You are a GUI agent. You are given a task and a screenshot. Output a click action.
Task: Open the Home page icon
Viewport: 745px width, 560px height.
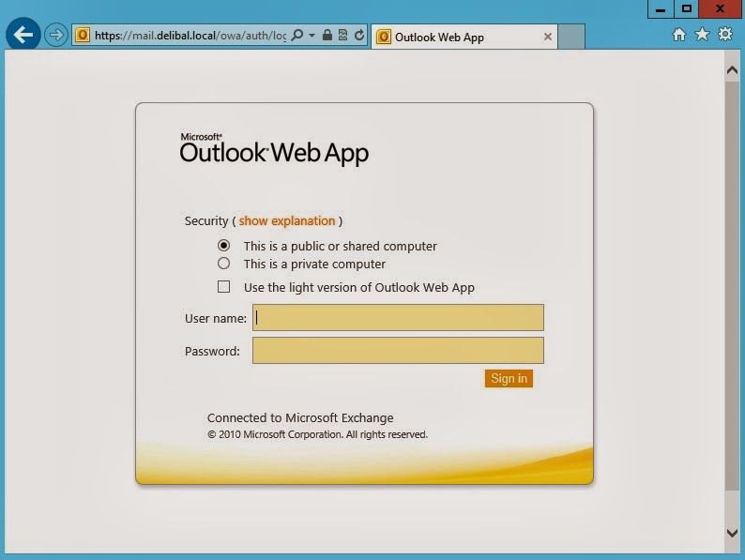pos(679,35)
